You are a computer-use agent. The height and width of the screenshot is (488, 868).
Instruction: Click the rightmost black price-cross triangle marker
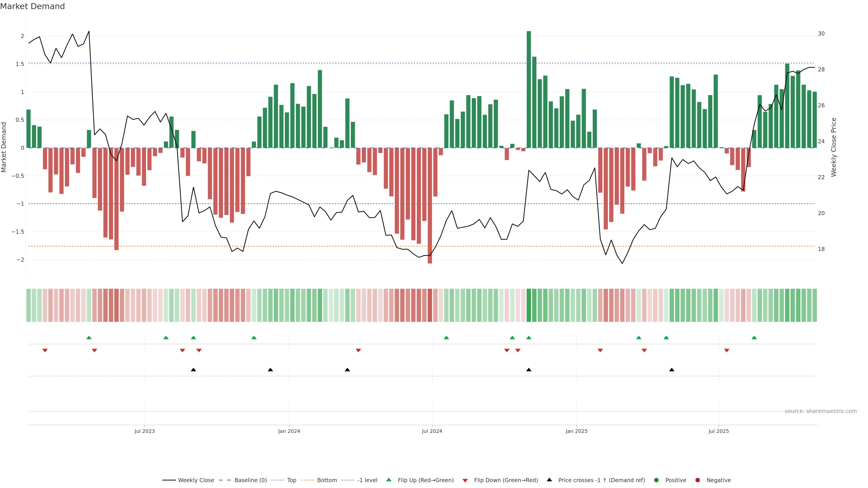pyautogui.click(x=672, y=370)
